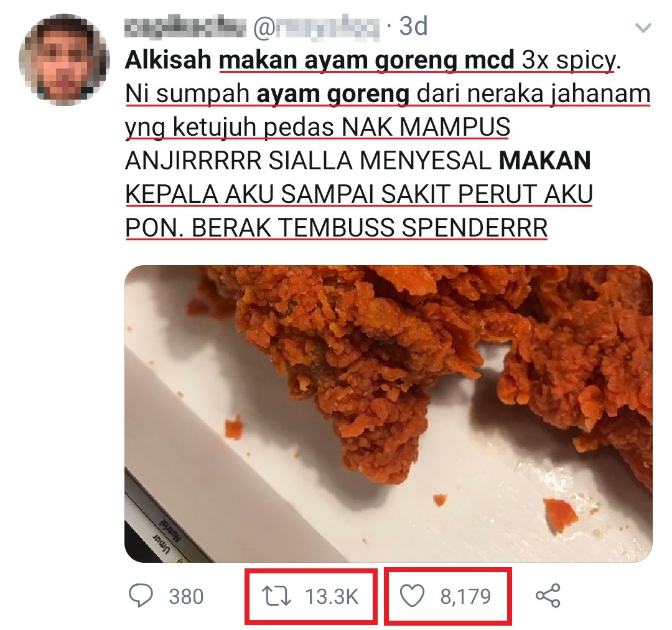Click the BERAK TEMBUSS SPENDERRR line
Screen dimensions: 672x630
pos(370,228)
